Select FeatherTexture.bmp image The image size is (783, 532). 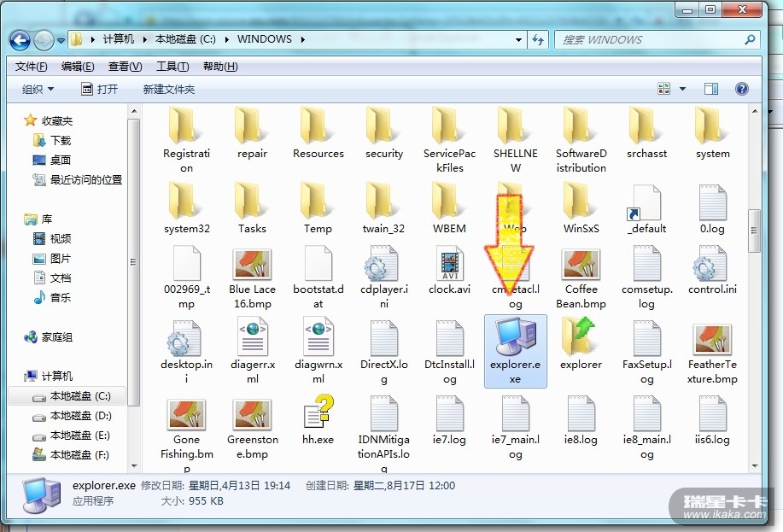point(712,354)
